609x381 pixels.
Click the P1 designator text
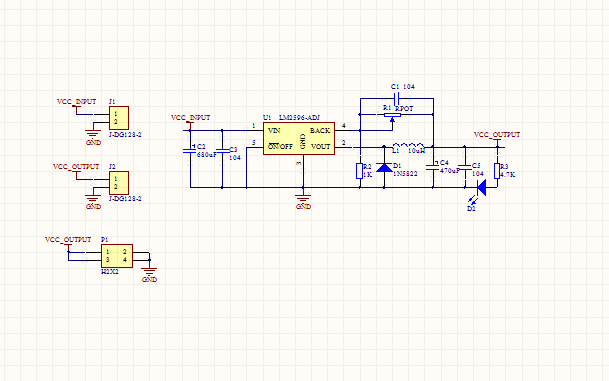coord(104,240)
